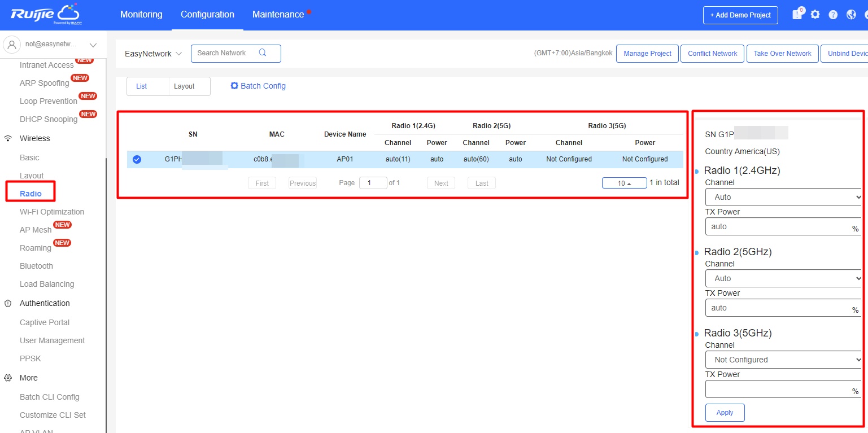Viewport: 868px width, 433px height.
Task: Open Intranet Access in the sidebar
Action: (x=47, y=65)
